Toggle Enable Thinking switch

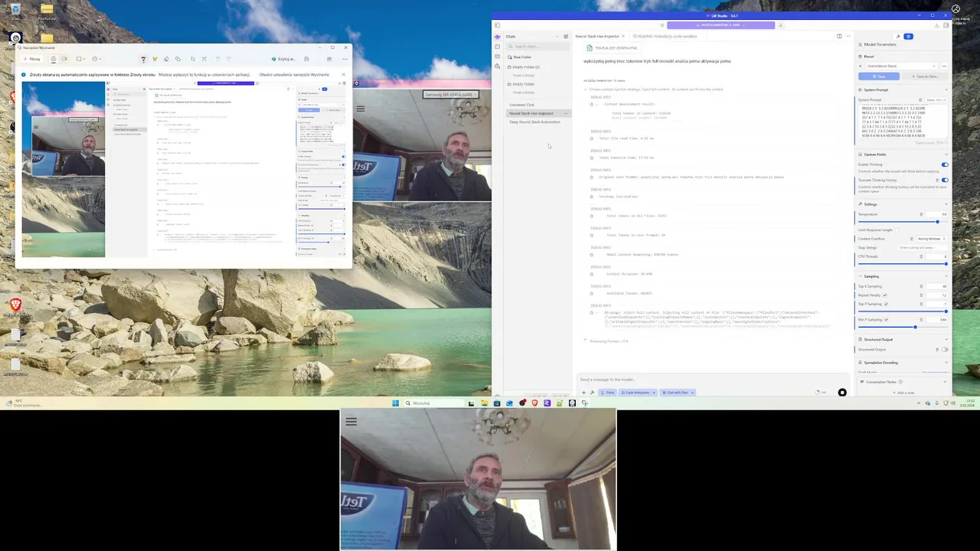coord(945,165)
